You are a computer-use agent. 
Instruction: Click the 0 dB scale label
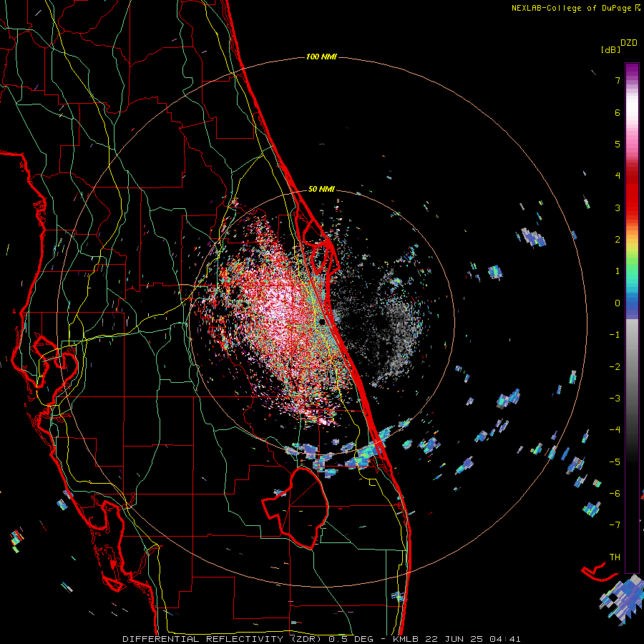[618, 303]
